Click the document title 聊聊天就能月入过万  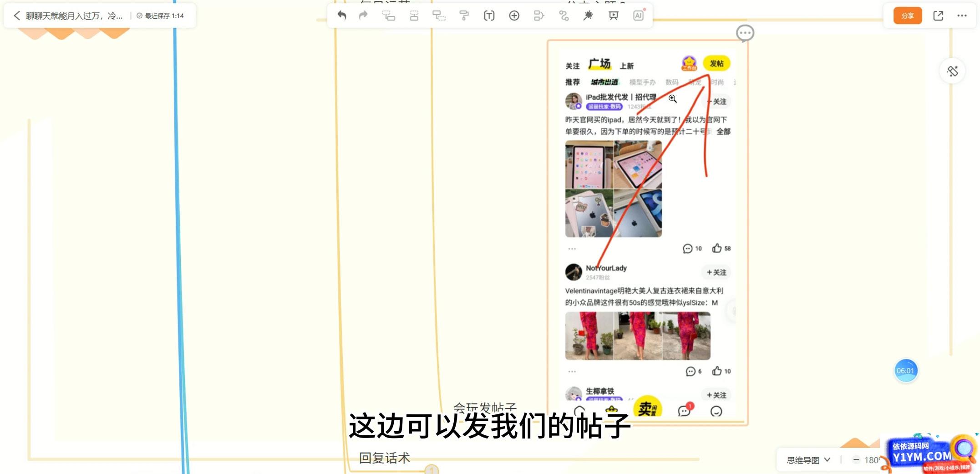click(74, 16)
